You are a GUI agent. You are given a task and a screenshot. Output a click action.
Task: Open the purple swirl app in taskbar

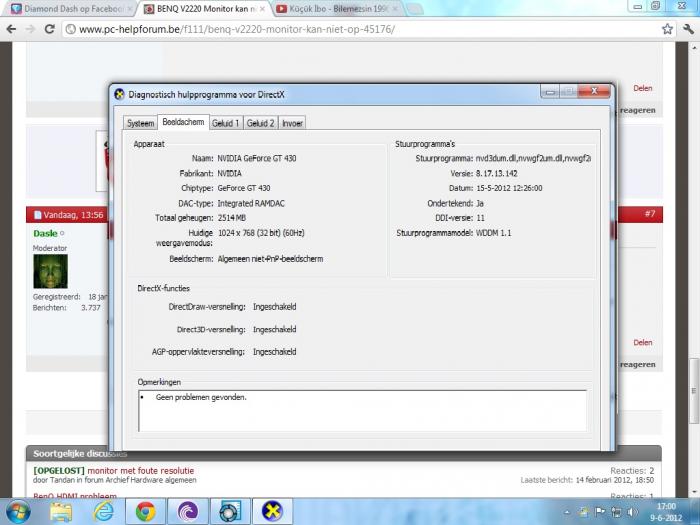pyautogui.click(x=188, y=512)
